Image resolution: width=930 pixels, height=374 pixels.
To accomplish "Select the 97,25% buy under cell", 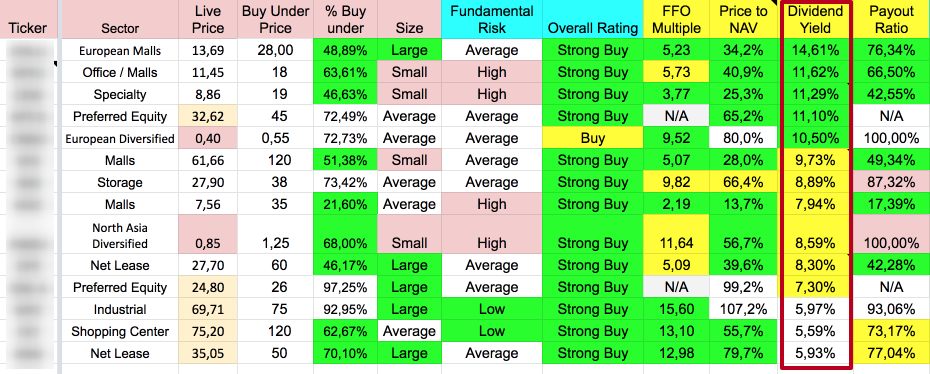I will [345, 287].
